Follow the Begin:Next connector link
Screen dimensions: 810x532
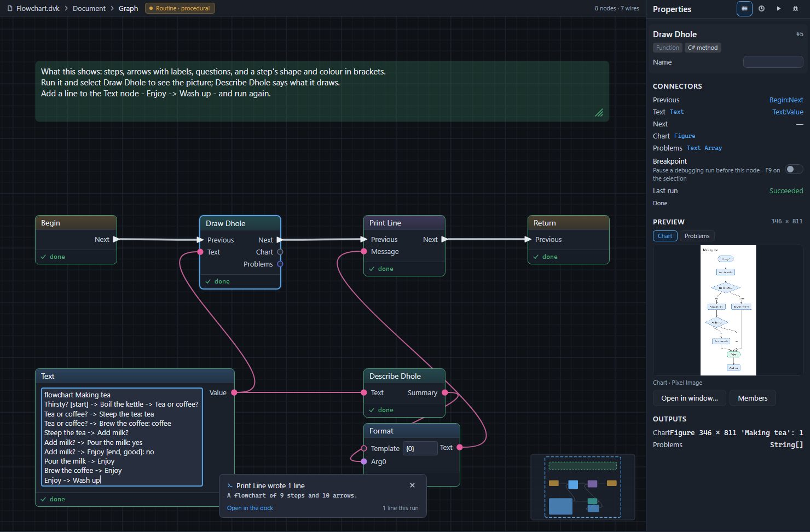(x=786, y=100)
